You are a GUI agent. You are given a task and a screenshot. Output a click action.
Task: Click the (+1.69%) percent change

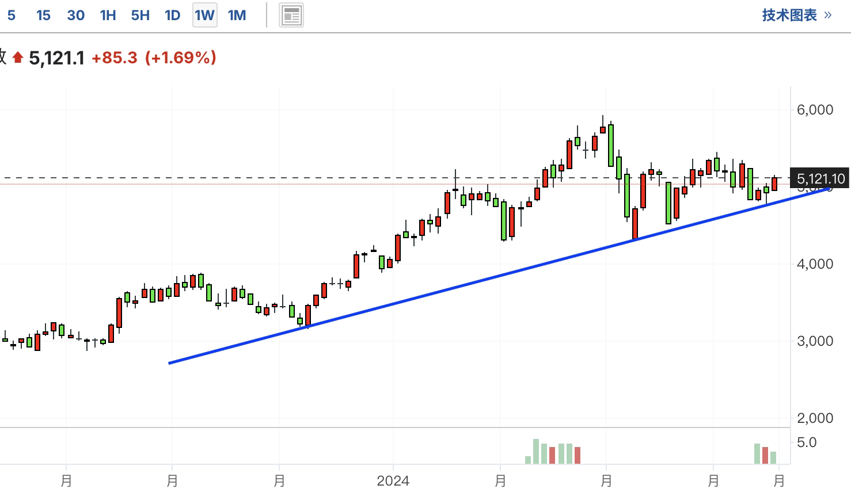pyautogui.click(x=181, y=58)
